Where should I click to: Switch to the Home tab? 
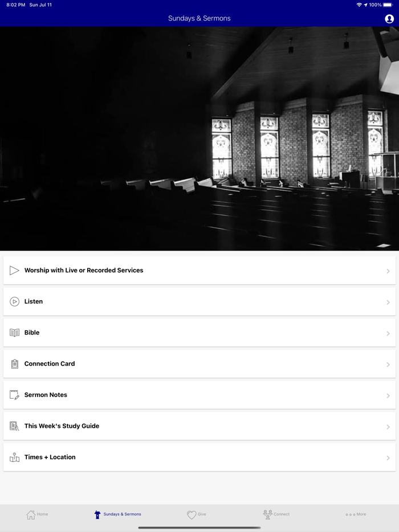[38, 514]
